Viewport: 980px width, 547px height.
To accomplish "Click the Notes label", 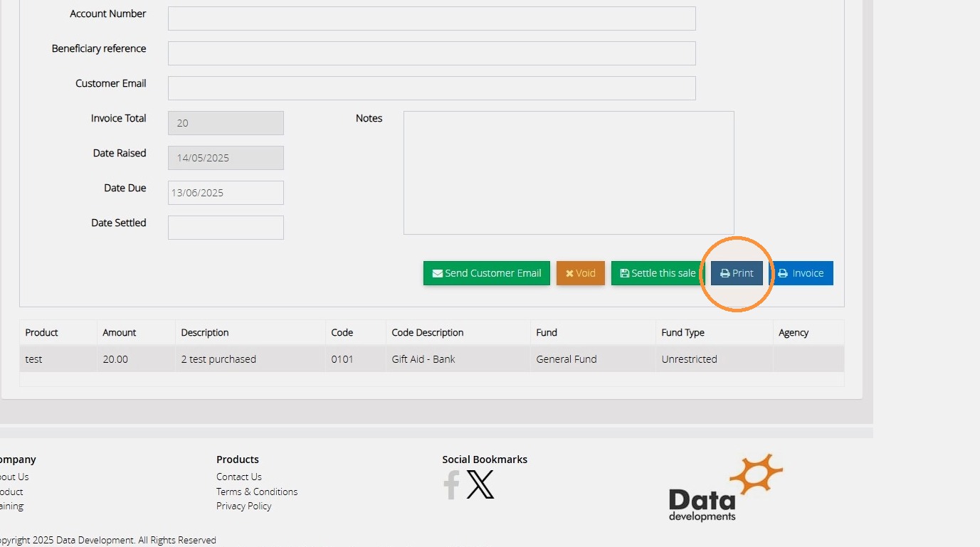I will coord(369,118).
